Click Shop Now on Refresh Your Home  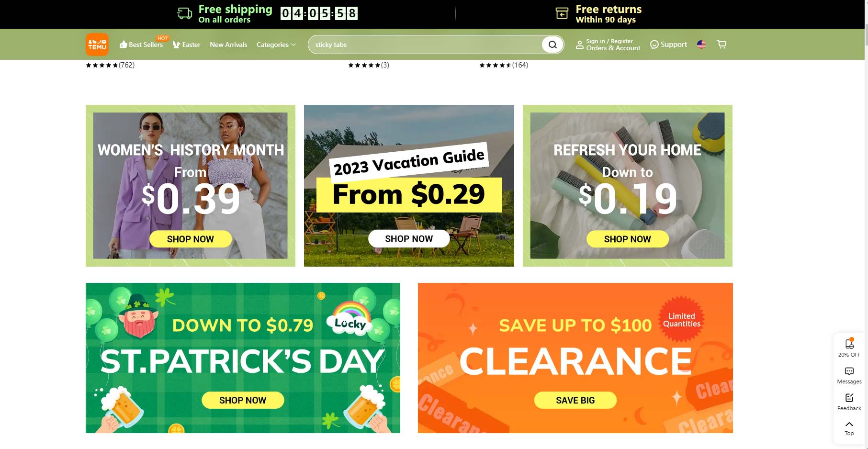point(628,239)
